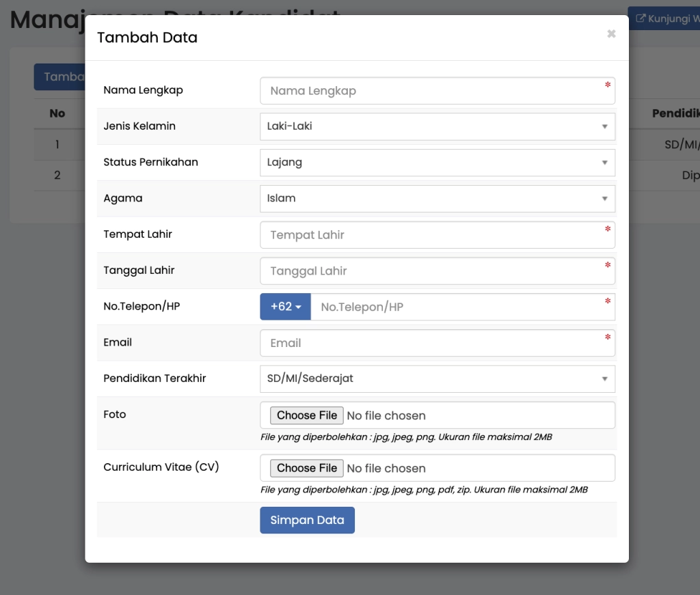The height and width of the screenshot is (595, 700).
Task: Click the Status Pernikahan dropdown arrow icon
Action: [x=605, y=163]
